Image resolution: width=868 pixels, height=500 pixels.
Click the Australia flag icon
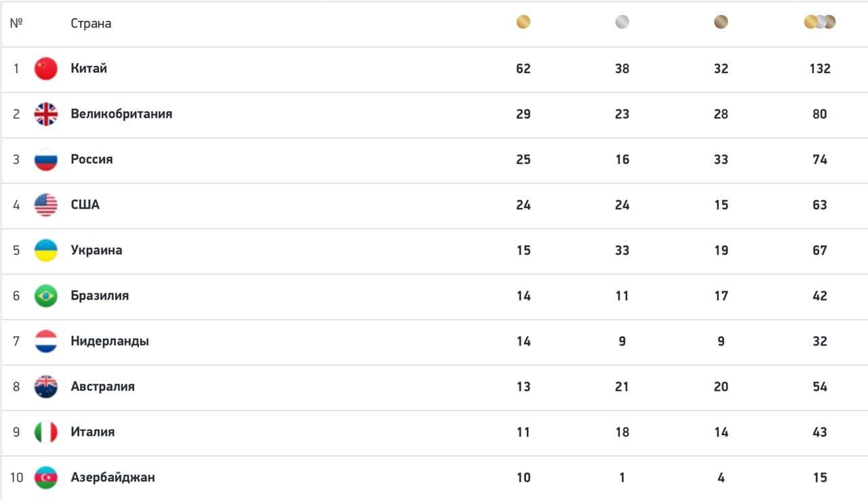(x=46, y=386)
